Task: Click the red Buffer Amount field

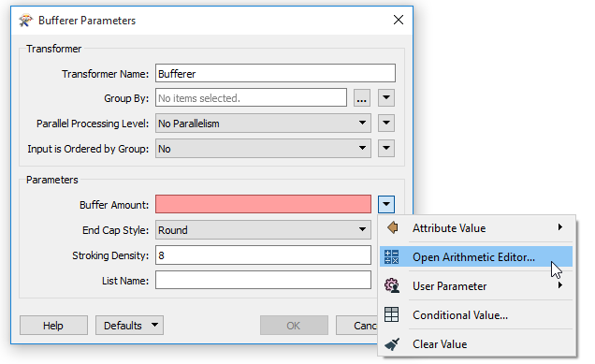Action: (x=263, y=204)
